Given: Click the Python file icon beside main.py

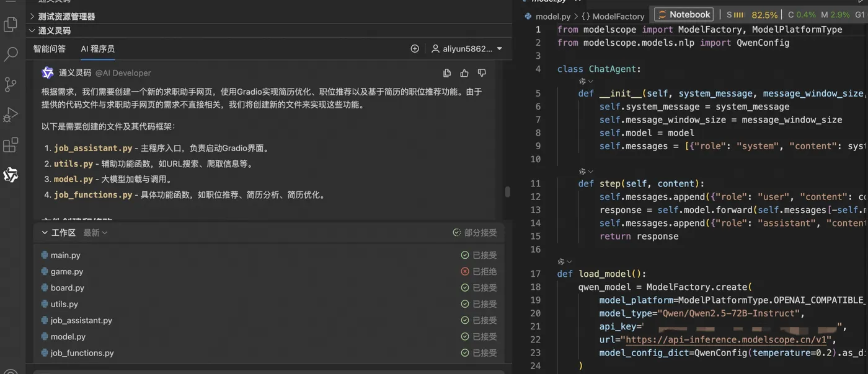Looking at the screenshot, I should [x=45, y=255].
